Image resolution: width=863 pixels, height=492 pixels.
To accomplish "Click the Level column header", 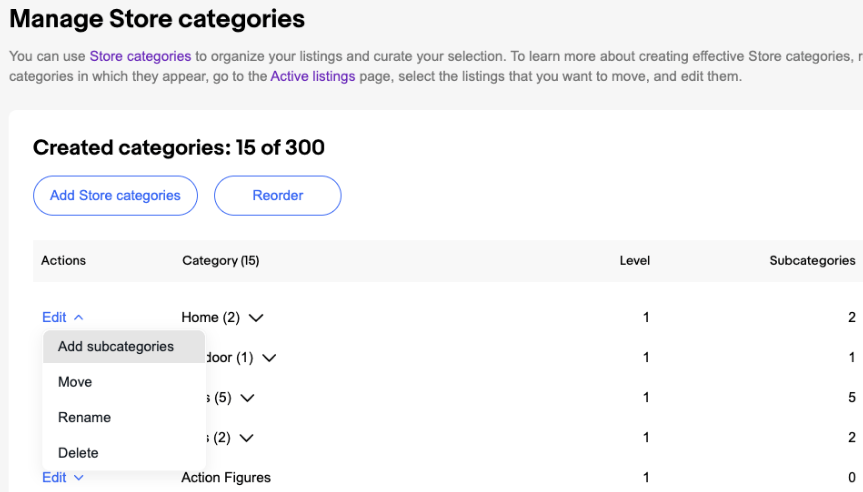I will tap(634, 261).
